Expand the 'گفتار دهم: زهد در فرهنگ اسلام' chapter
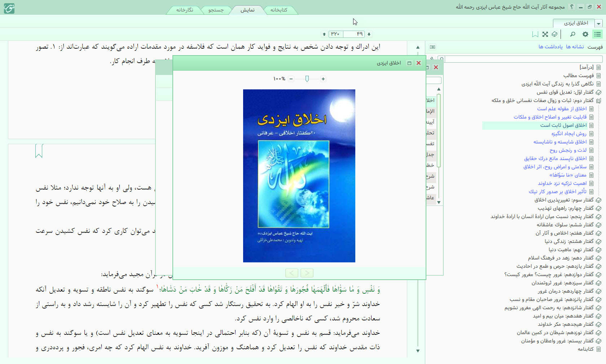Viewport: 606px width, 364px height. (x=598, y=258)
